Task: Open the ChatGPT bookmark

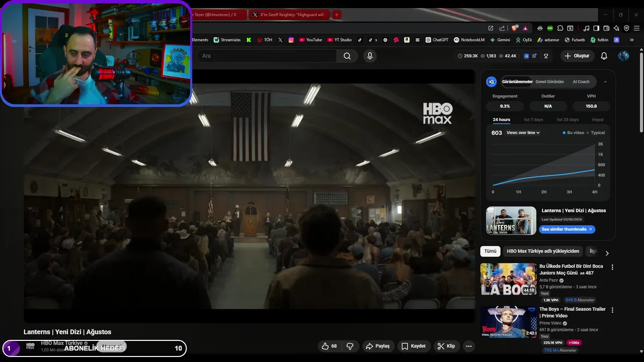Action: click(x=437, y=40)
